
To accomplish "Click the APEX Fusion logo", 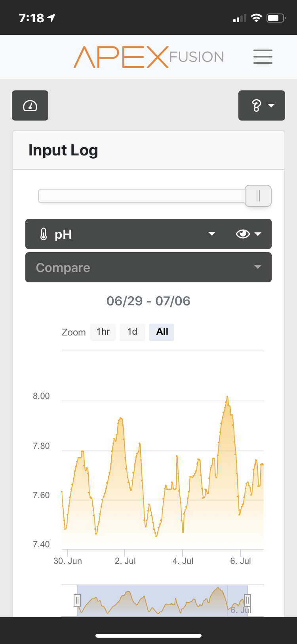I will pos(149,57).
